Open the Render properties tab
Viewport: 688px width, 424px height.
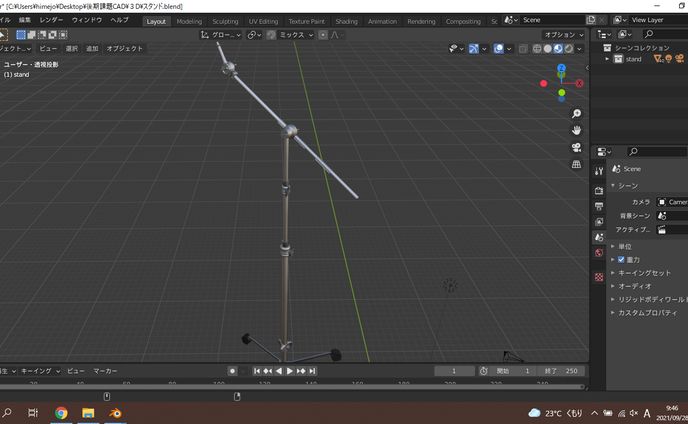599,190
